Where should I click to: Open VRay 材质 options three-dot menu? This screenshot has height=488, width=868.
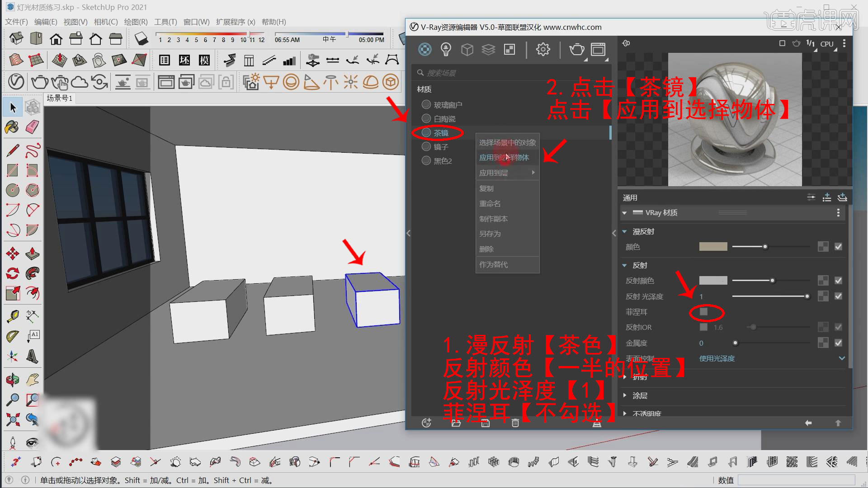coord(838,213)
